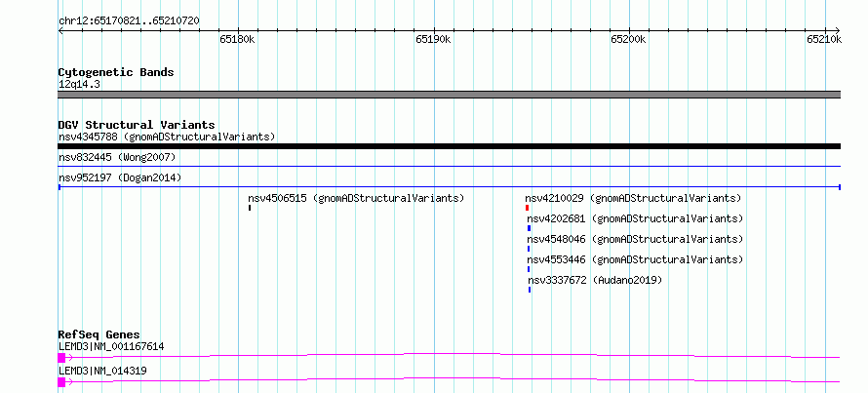Open the nsv4210029 gnomAD variant label
The height and width of the screenshot is (393, 868).
[x=633, y=198]
